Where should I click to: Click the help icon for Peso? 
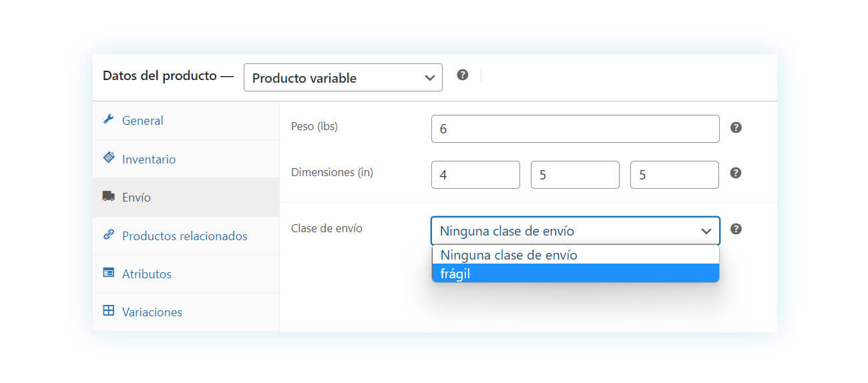point(736,127)
